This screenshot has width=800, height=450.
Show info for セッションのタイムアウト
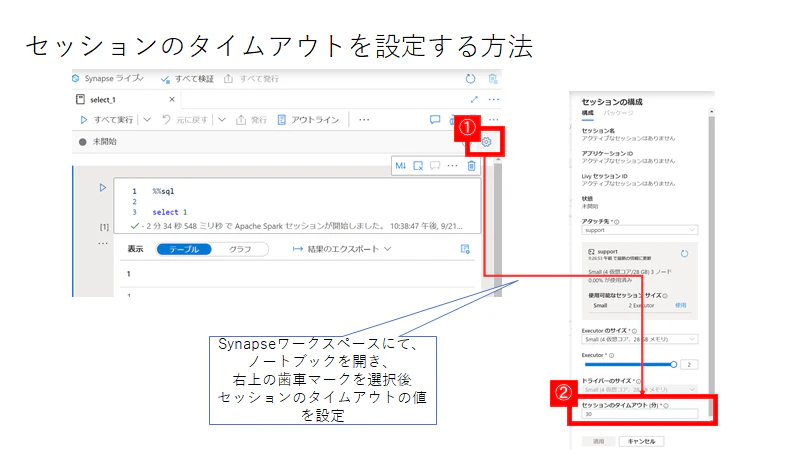click(x=666, y=406)
